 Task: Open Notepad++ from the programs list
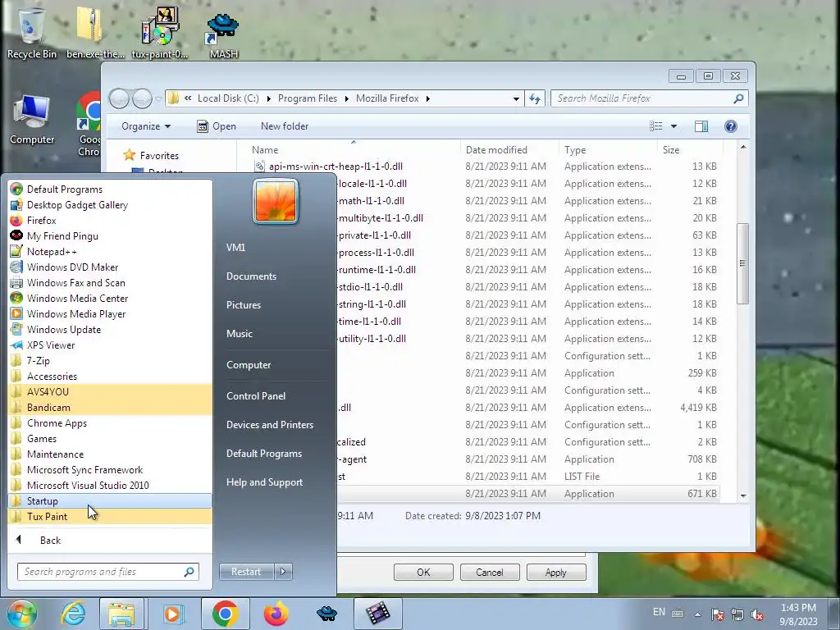110,251
